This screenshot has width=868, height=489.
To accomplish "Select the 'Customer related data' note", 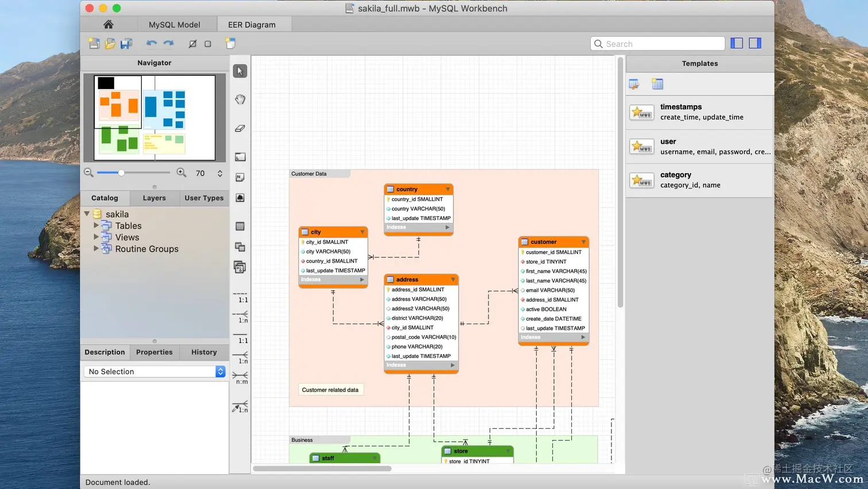I will pos(330,390).
